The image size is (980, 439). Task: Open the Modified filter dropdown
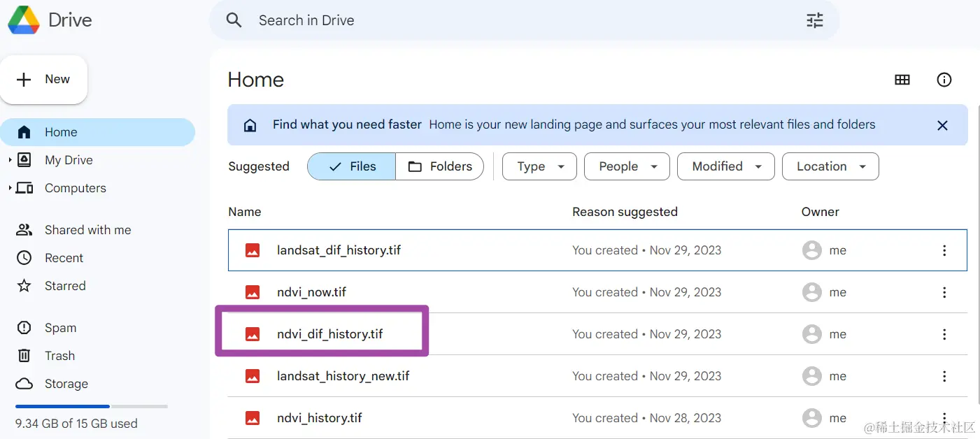pyautogui.click(x=725, y=166)
